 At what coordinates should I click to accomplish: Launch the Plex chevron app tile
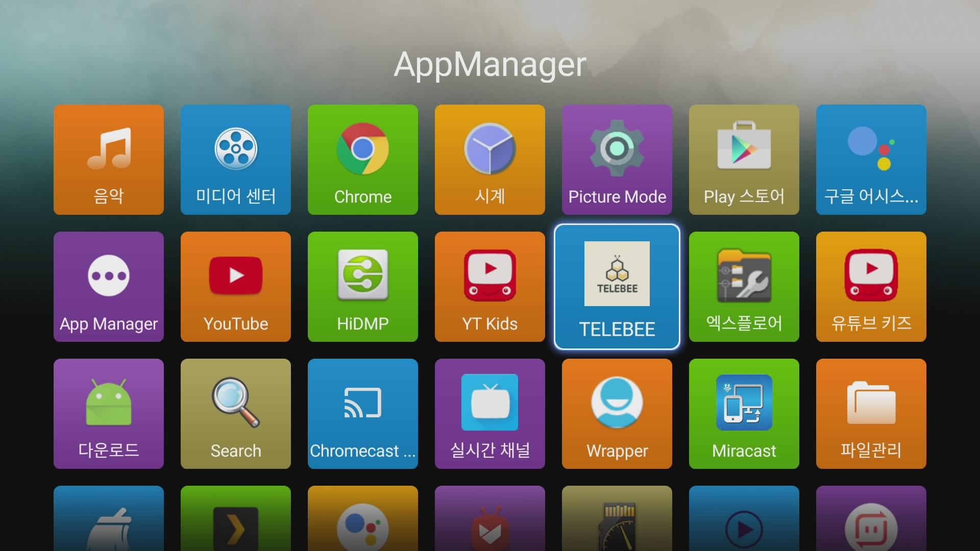236,518
